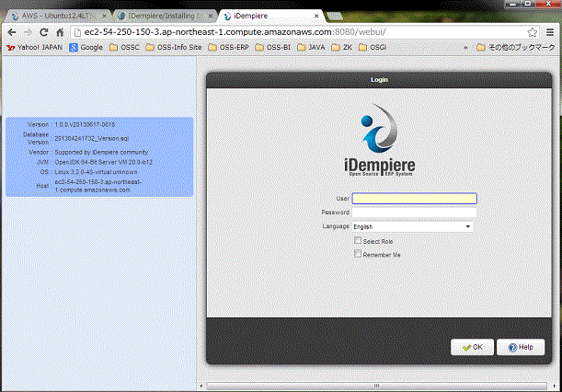Close the iDempiere tab
The image size is (562, 392).
[316, 17]
